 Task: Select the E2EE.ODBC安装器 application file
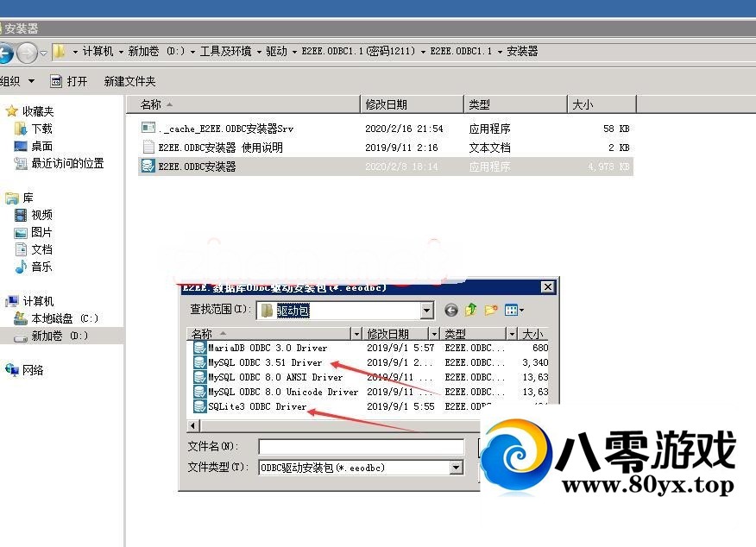tap(197, 167)
